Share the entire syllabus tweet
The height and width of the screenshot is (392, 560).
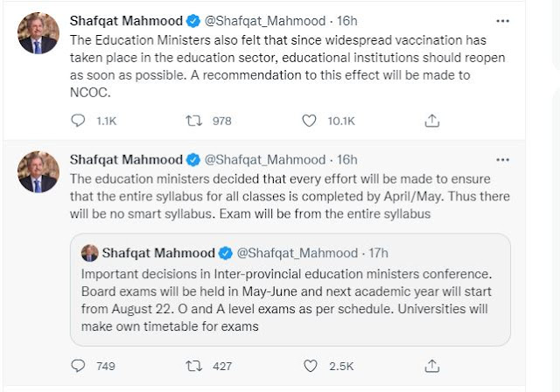[431, 365]
